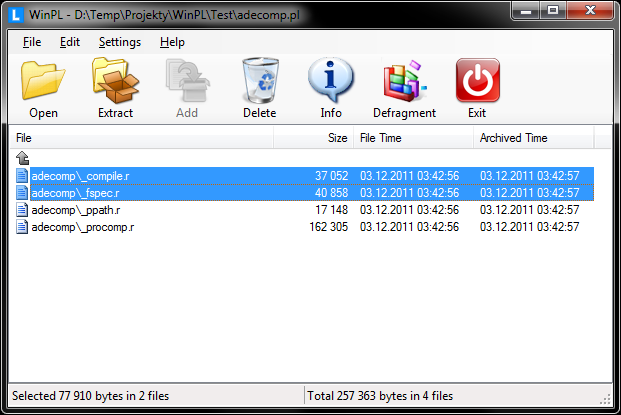621x415 pixels.
Task: Maximize the WinPL window
Action: (553, 11)
